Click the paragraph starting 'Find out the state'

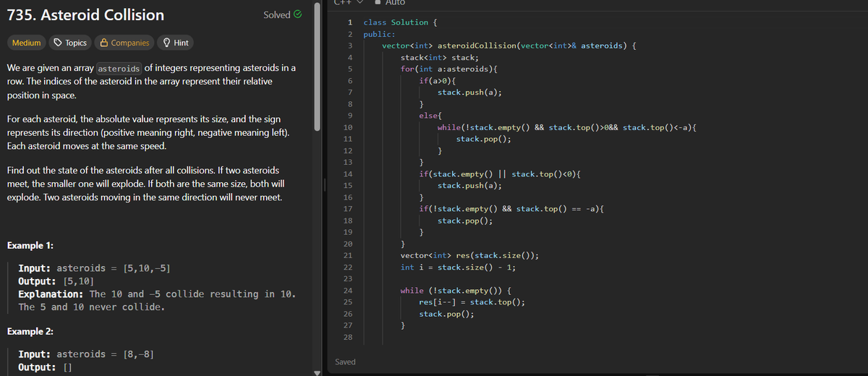point(145,184)
